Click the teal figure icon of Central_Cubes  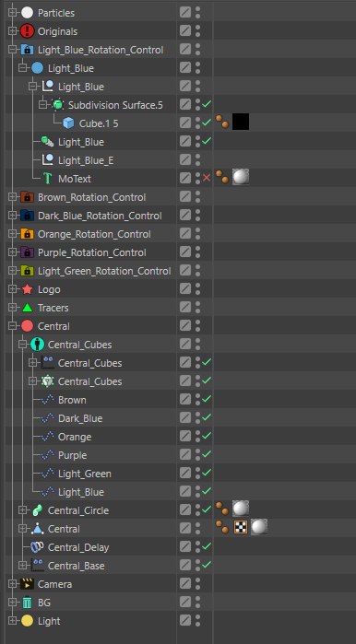tap(38, 345)
